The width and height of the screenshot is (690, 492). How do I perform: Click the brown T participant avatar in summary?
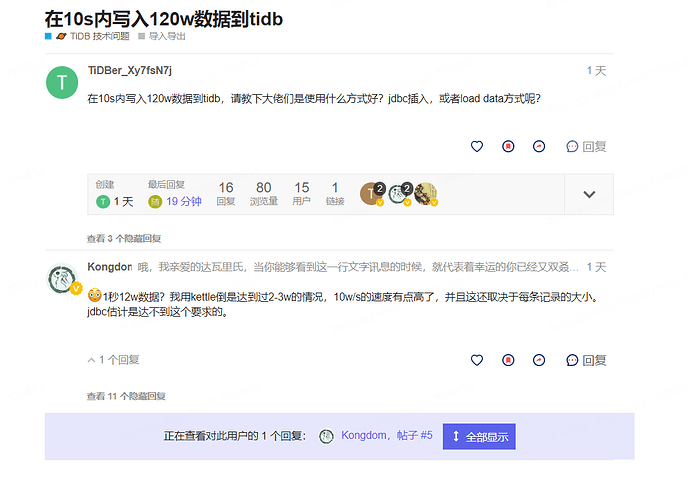pyautogui.click(x=370, y=194)
